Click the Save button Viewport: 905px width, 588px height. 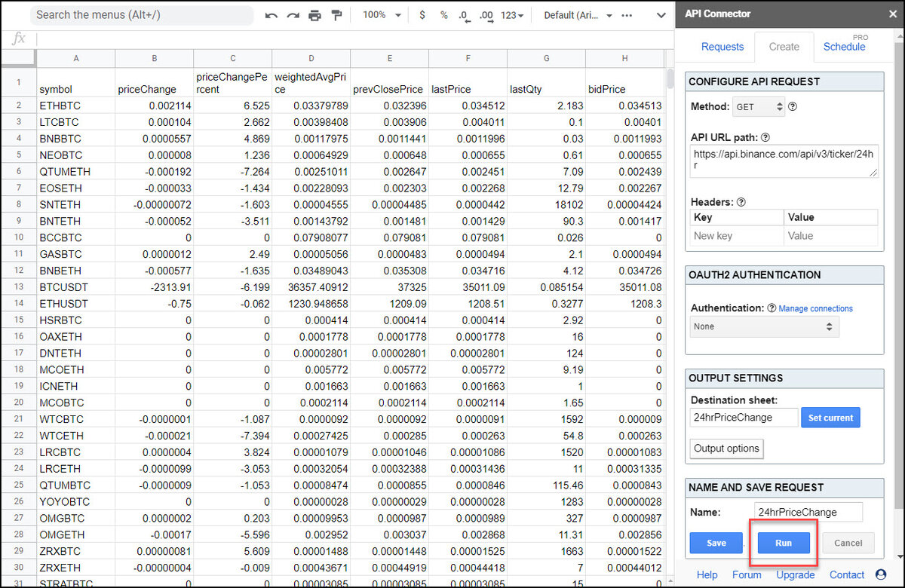pyautogui.click(x=716, y=543)
